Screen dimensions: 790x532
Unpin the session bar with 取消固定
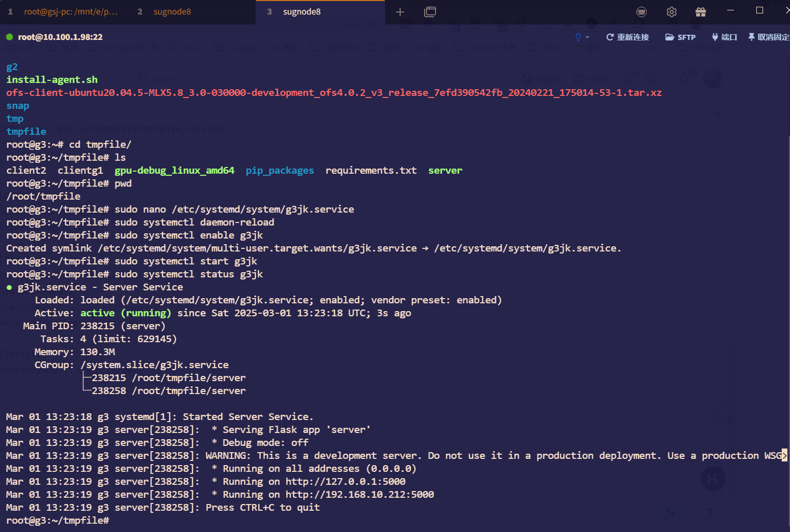tap(768, 37)
